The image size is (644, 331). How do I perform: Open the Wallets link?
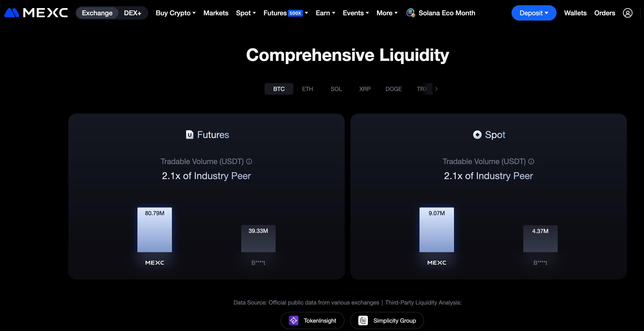pos(575,13)
